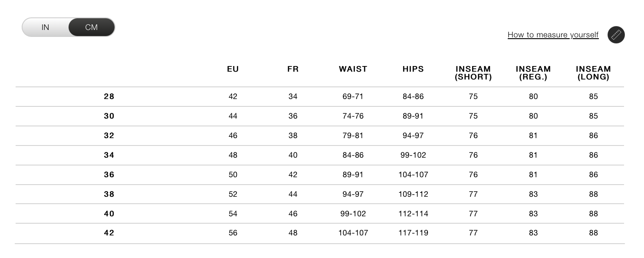Select the size 38 row label

coord(109,194)
